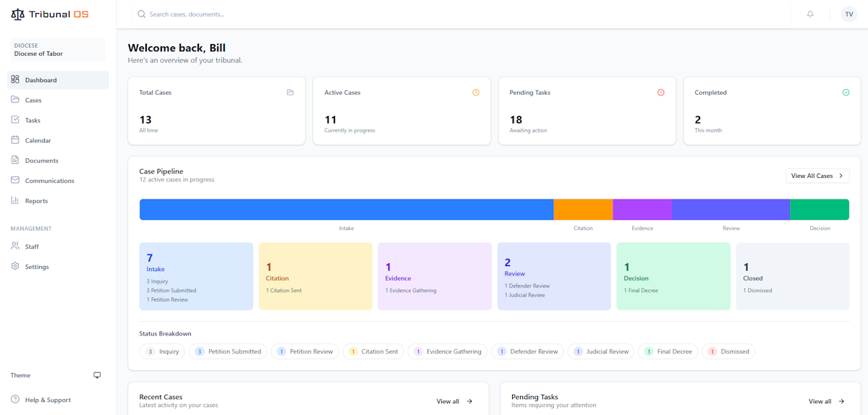Click the Tribunal OS scales logo
The width and height of the screenshot is (868, 415).
click(x=17, y=14)
